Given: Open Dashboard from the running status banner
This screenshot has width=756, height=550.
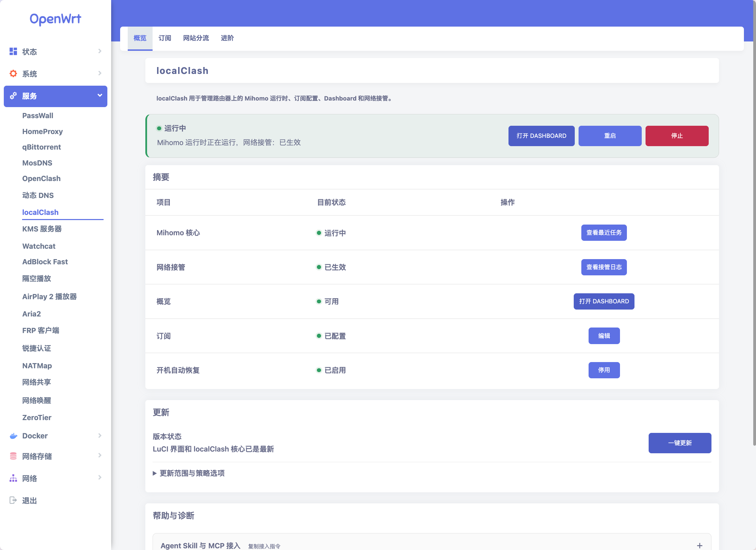Looking at the screenshot, I should 541,136.
